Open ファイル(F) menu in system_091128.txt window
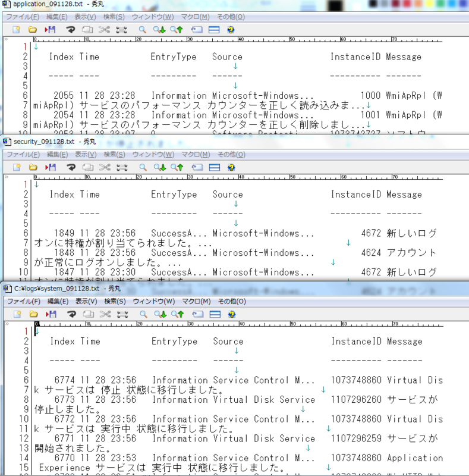The height and width of the screenshot is (476, 469). [24, 302]
